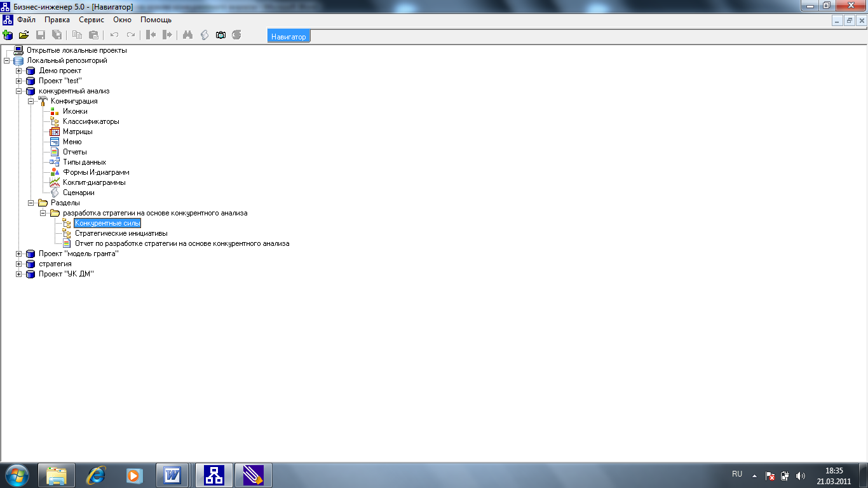Click the Классификаторы node icon
The image size is (868, 488).
point(55,121)
